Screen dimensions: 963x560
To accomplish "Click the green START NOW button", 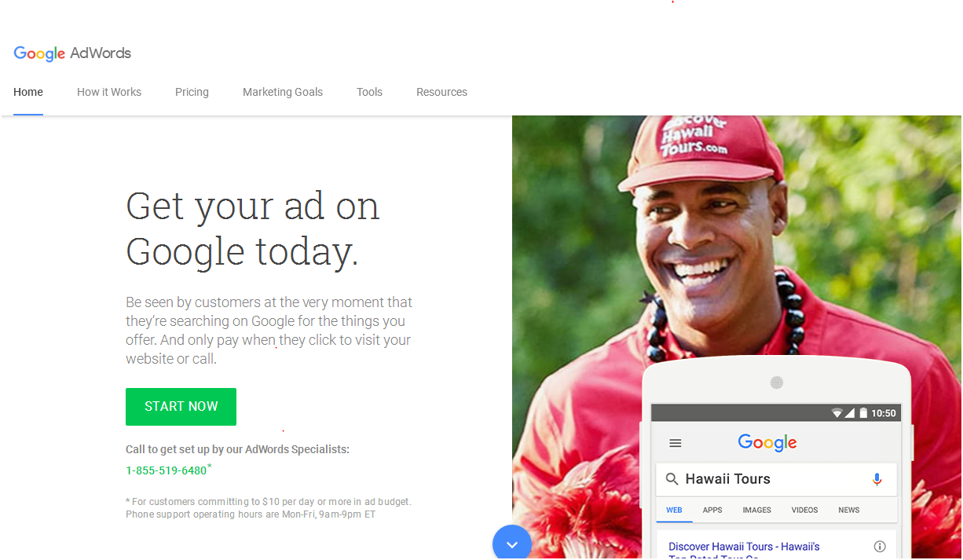I will [181, 407].
